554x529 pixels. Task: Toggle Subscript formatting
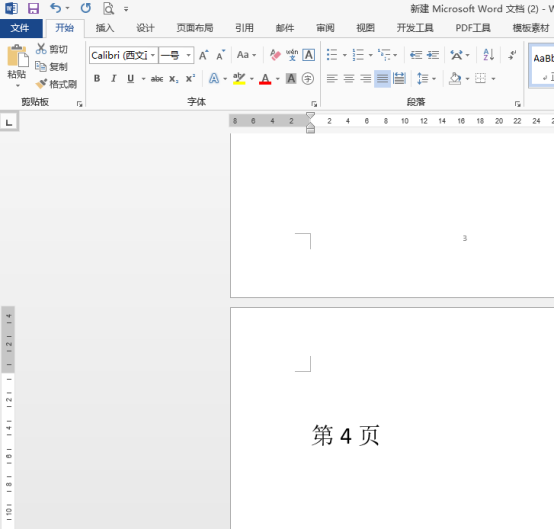tap(173, 79)
